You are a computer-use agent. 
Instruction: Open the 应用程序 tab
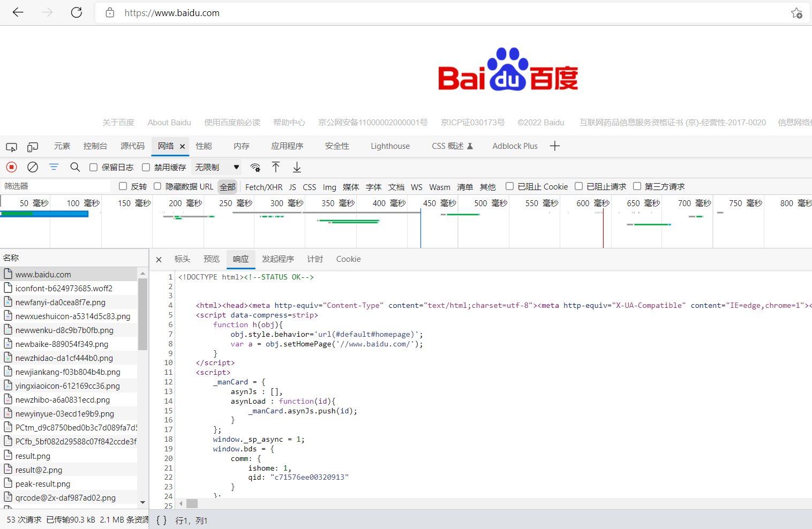pyautogui.click(x=287, y=146)
